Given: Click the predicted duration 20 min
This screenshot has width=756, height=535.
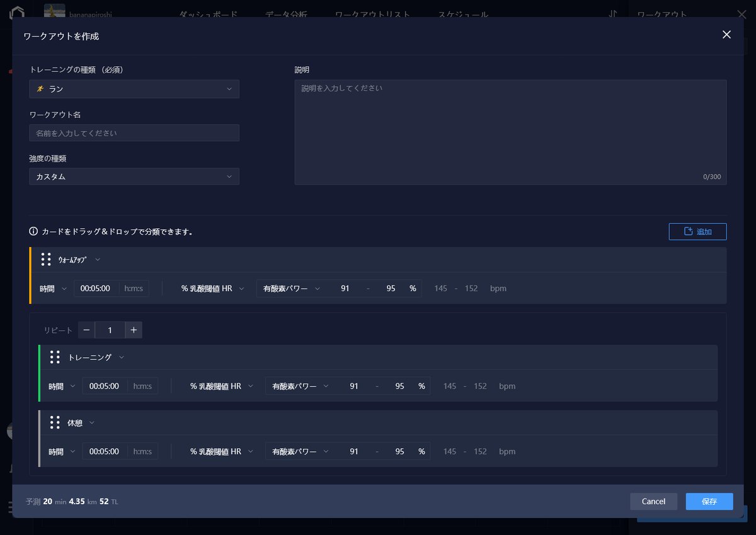Looking at the screenshot, I should (x=55, y=502).
